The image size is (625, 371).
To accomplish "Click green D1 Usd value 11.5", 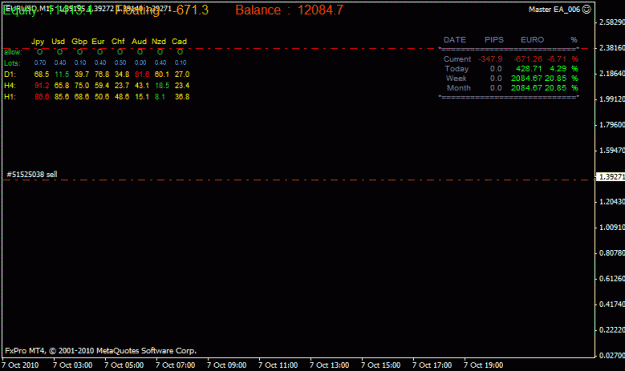I will 62,75.
